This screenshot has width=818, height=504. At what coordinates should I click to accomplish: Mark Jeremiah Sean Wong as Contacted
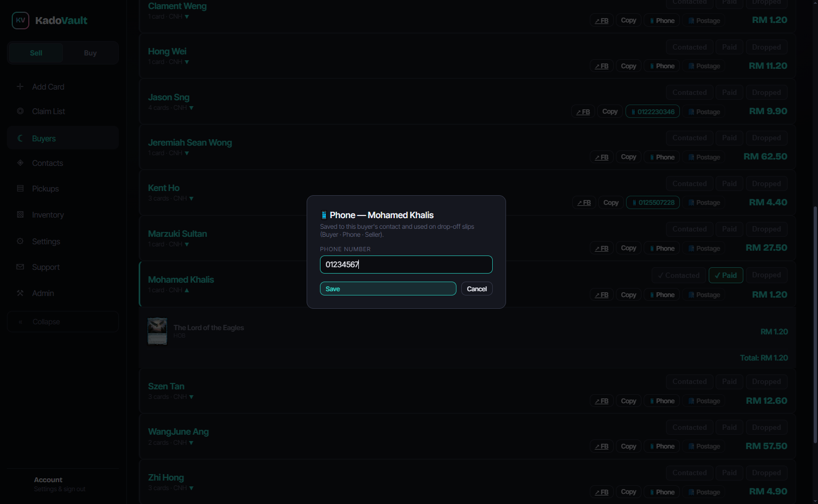689,138
